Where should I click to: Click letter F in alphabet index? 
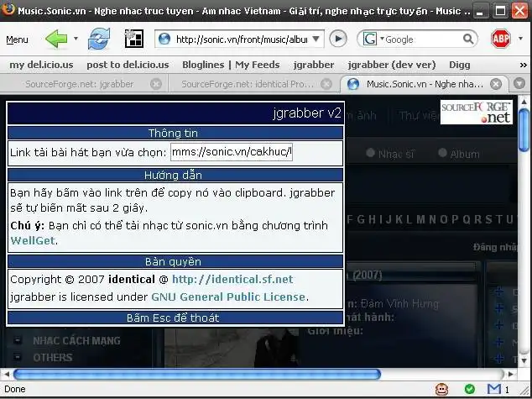click(x=350, y=219)
